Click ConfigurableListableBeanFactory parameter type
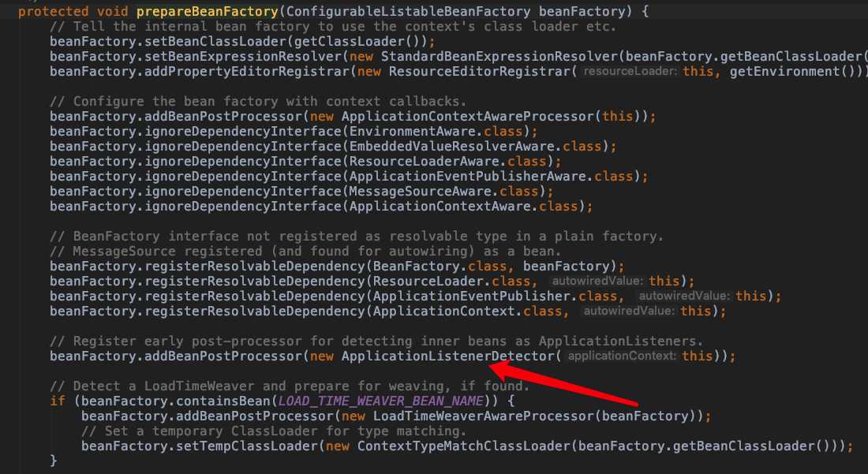This screenshot has width=868, height=474. pyautogui.click(x=409, y=11)
